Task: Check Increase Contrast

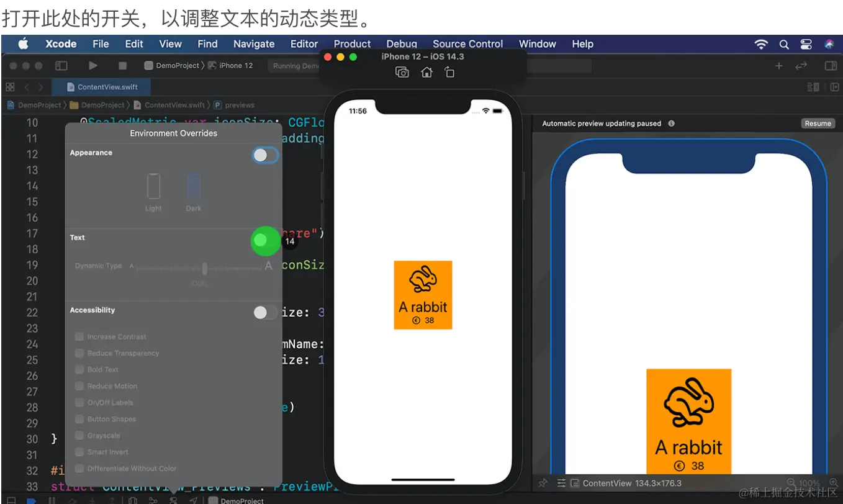Action: pos(79,336)
